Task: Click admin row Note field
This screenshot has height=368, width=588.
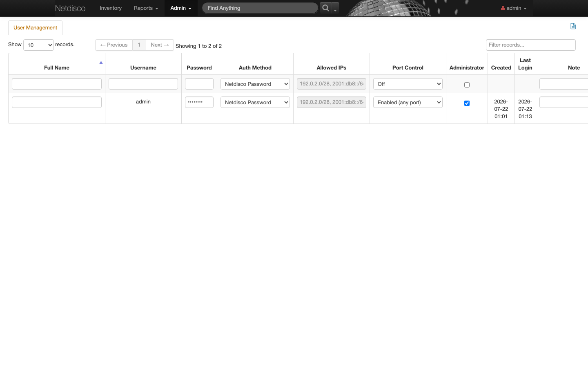Action: pyautogui.click(x=564, y=102)
